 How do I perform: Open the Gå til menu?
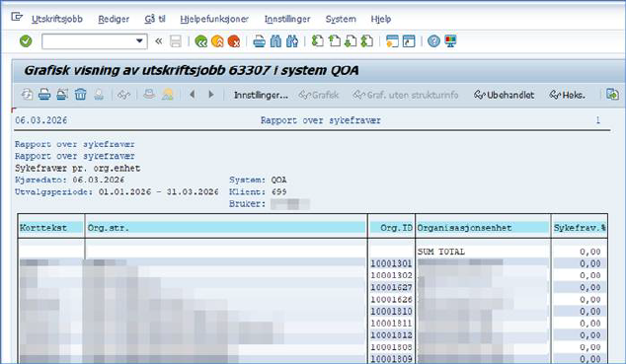click(155, 19)
